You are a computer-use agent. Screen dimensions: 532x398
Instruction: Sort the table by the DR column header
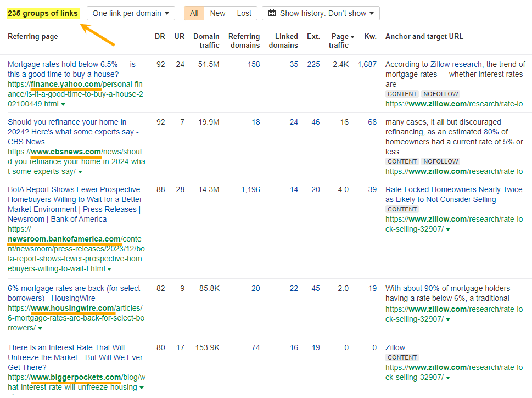159,36
